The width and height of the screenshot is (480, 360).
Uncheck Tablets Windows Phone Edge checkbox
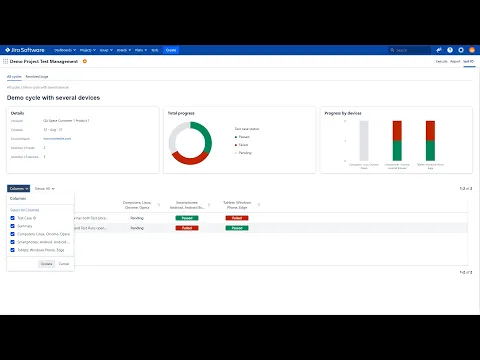12,250
